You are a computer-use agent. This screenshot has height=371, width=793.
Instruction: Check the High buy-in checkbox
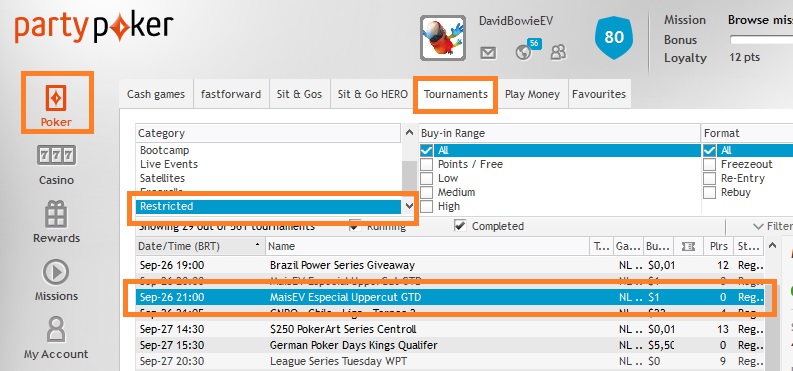tap(426, 206)
